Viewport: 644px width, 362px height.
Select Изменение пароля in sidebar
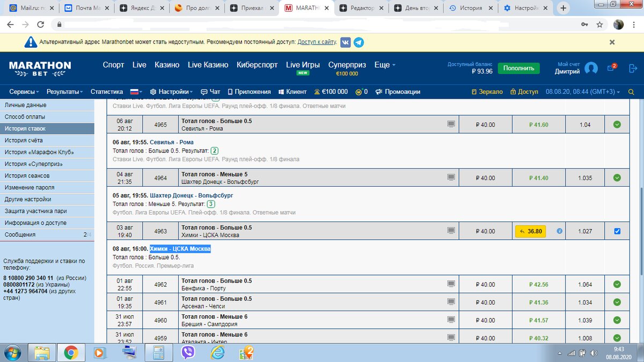click(47, 188)
